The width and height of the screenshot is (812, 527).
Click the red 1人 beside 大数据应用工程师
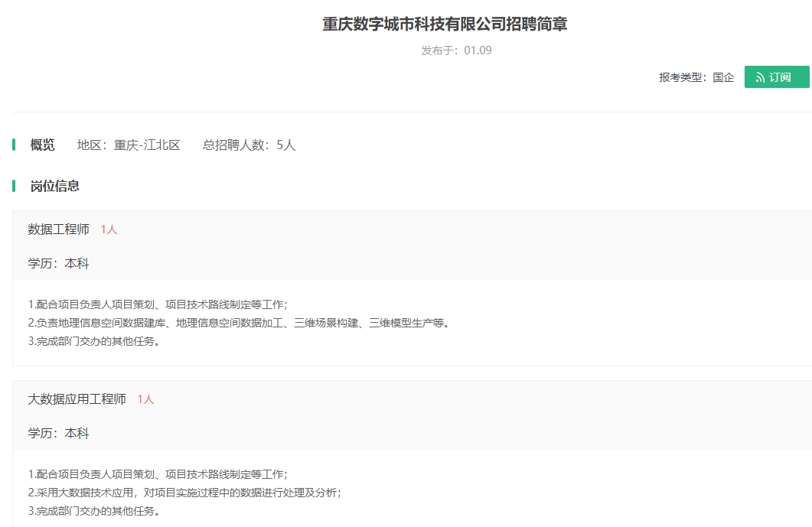click(x=145, y=400)
